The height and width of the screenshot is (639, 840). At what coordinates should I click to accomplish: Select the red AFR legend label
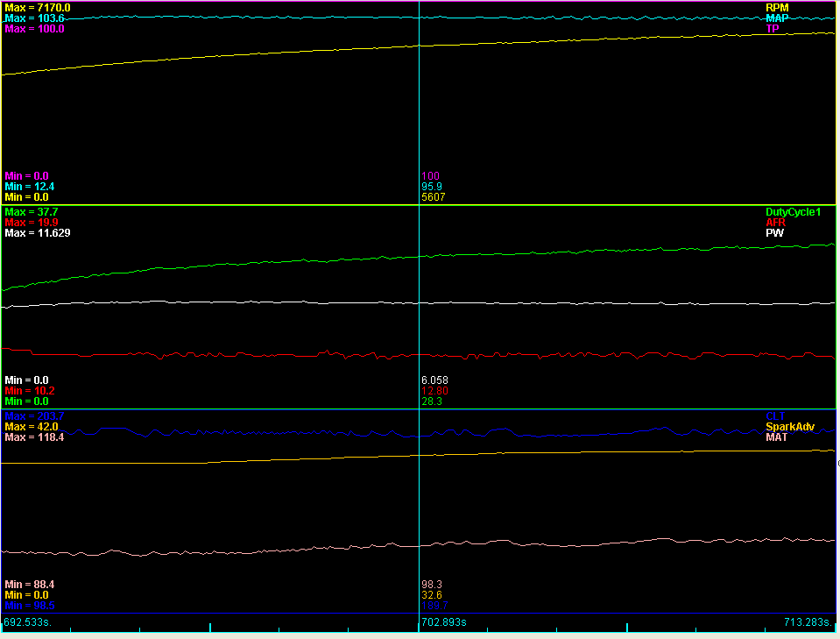(776, 223)
